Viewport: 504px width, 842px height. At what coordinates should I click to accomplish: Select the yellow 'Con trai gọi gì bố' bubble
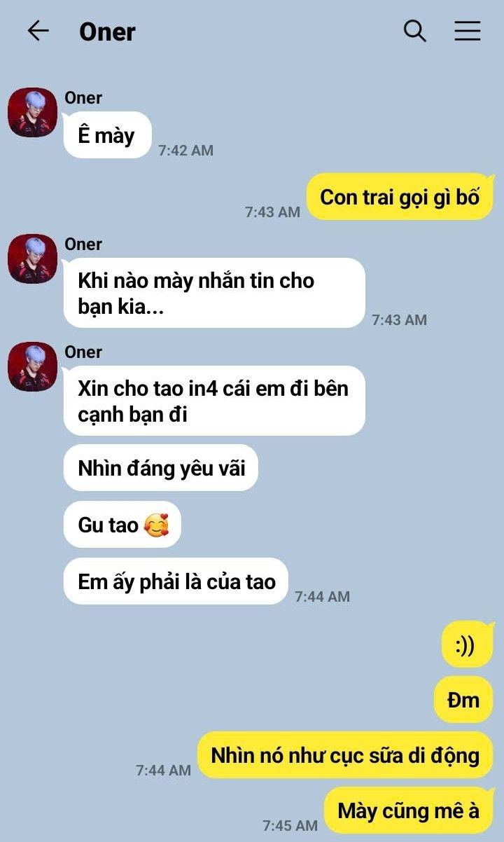coord(400,197)
